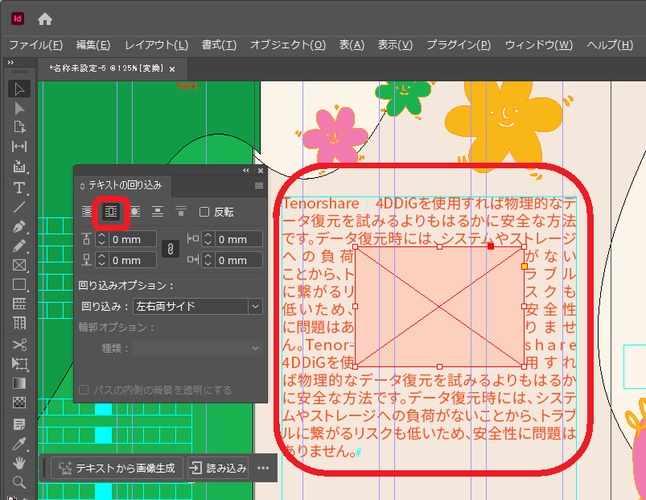Open the レイアウト menu
The width and height of the screenshot is (646, 500).
click(x=157, y=45)
